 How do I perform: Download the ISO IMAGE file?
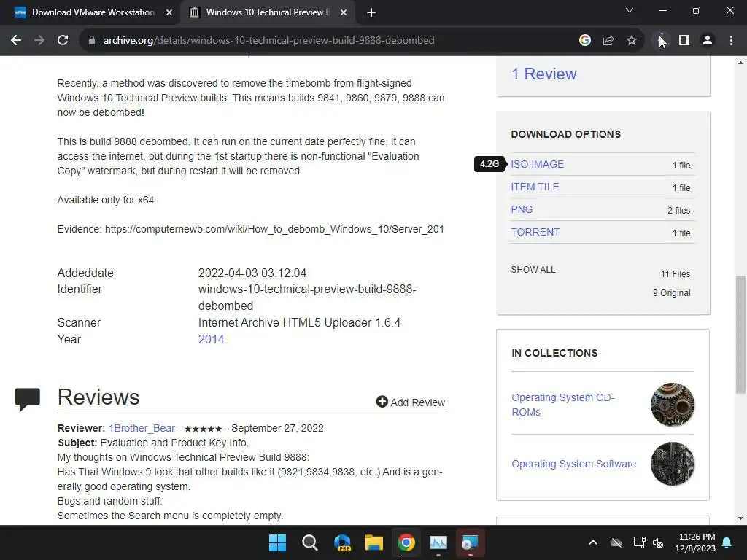coord(538,164)
